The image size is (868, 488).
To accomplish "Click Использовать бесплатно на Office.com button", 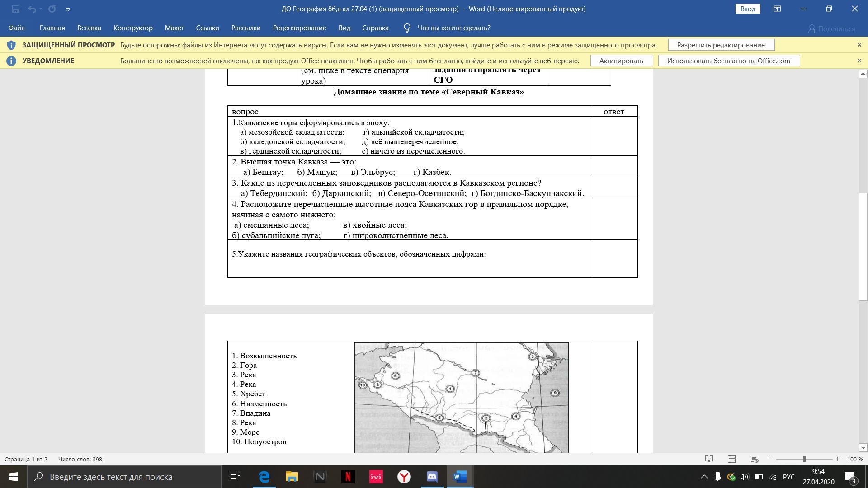I will click(728, 61).
